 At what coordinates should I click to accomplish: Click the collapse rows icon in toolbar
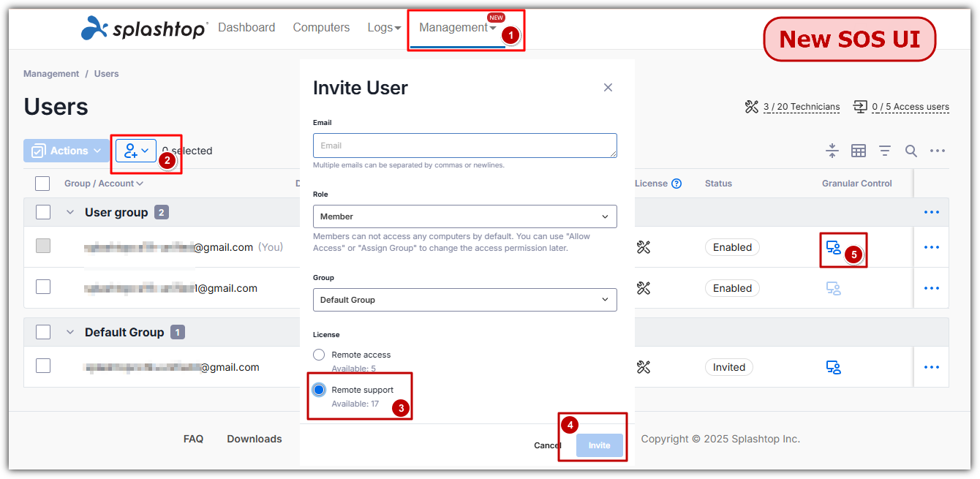(832, 151)
